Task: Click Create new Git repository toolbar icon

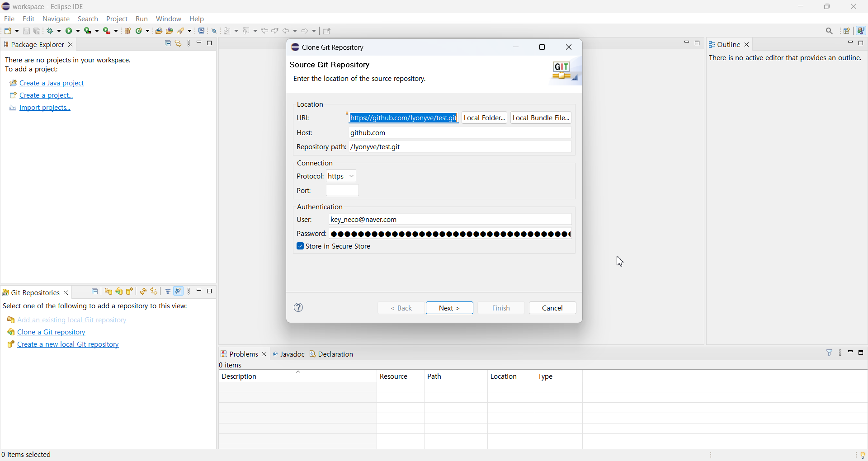Action: tap(130, 292)
